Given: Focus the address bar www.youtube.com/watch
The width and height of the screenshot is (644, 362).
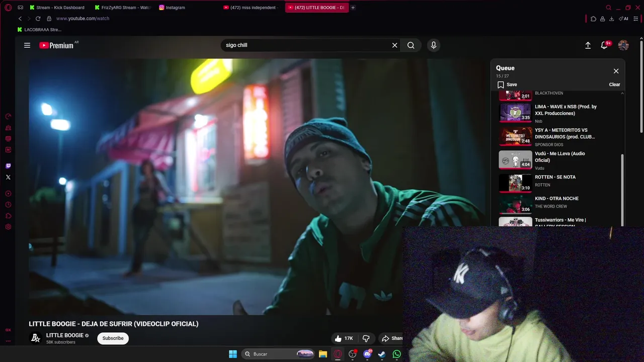Looking at the screenshot, I should pos(83,19).
